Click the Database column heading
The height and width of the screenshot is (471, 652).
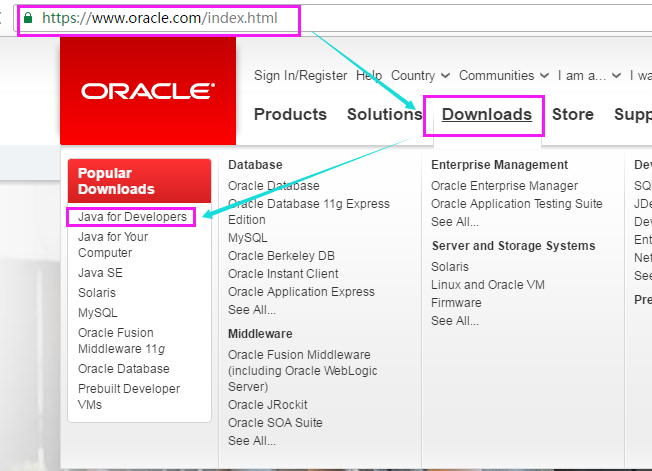pos(255,165)
